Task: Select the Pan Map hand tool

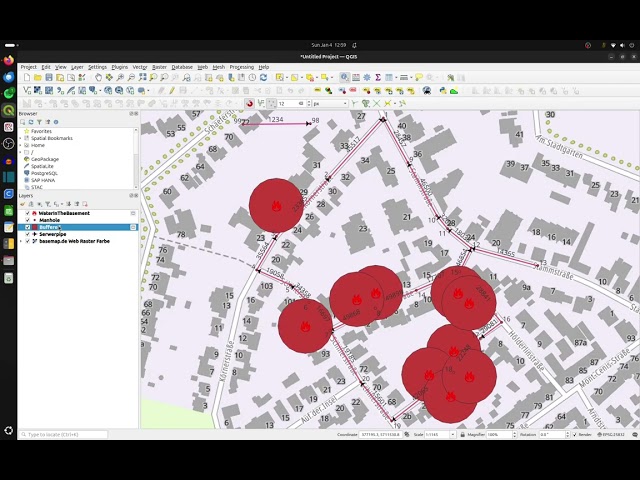Action: 98,78
